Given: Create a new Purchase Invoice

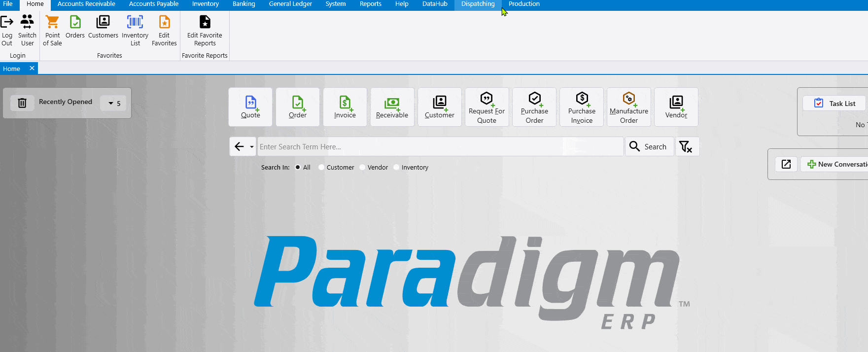Looking at the screenshot, I should pyautogui.click(x=582, y=107).
